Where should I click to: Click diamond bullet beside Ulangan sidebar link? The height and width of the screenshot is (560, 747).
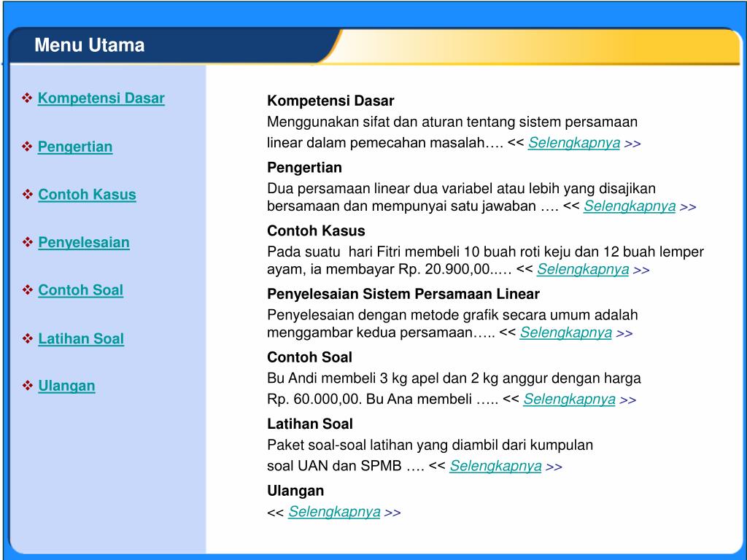point(27,386)
